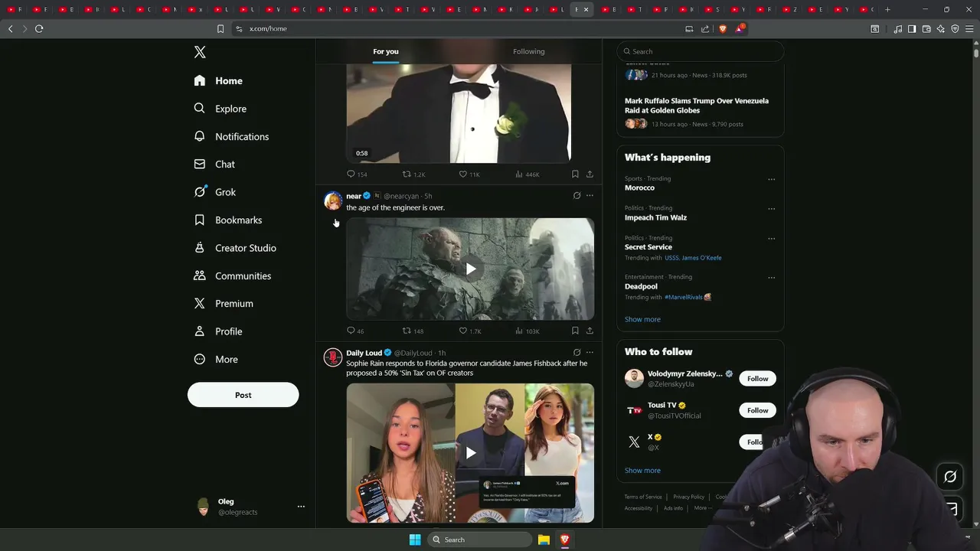Click the address bar bookmark icon
980x551 pixels.
click(x=220, y=28)
